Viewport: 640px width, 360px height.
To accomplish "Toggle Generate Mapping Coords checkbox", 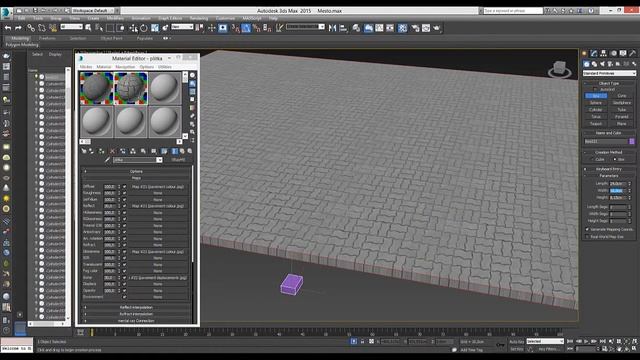I will (x=587, y=229).
